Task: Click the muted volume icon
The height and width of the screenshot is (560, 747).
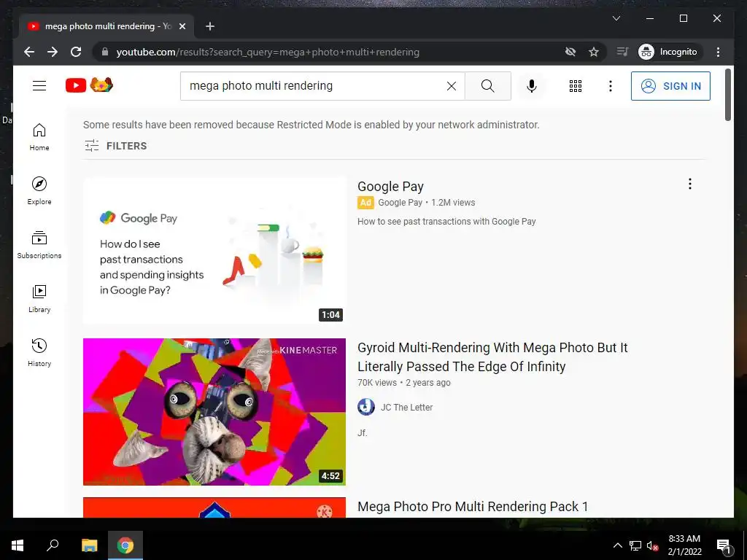Action: click(652, 545)
